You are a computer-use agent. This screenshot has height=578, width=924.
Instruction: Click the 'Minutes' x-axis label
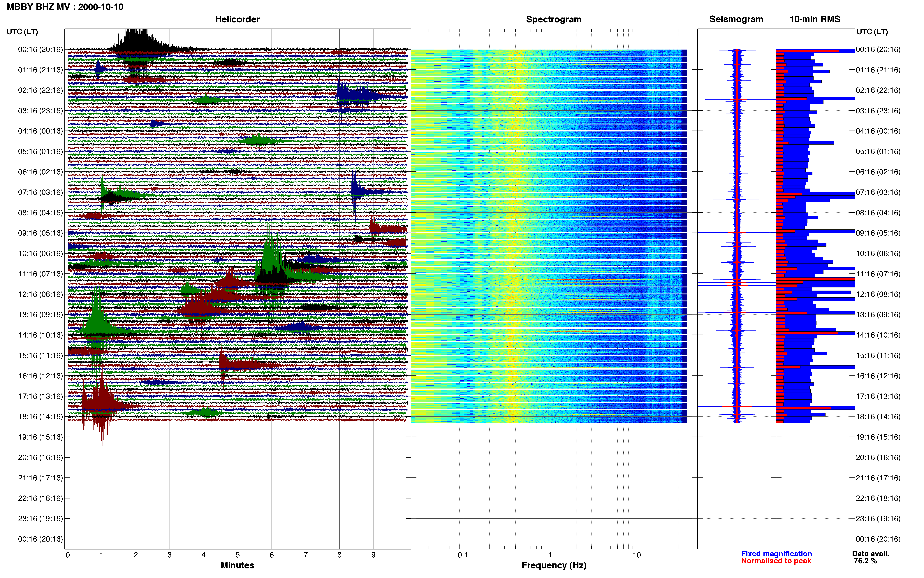(x=237, y=565)
